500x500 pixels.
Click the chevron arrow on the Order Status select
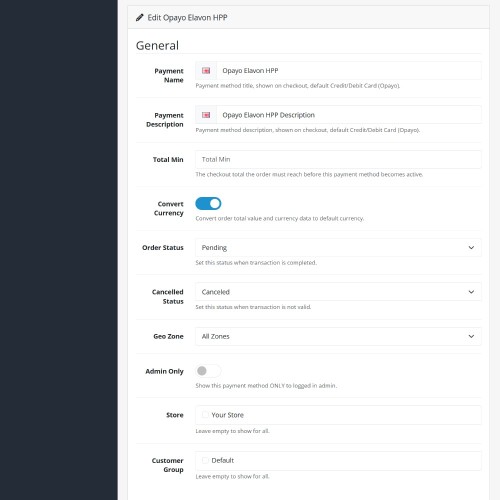pos(471,248)
